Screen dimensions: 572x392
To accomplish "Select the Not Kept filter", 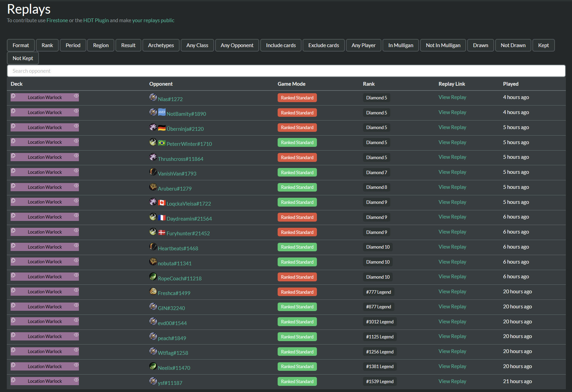I will [23, 58].
